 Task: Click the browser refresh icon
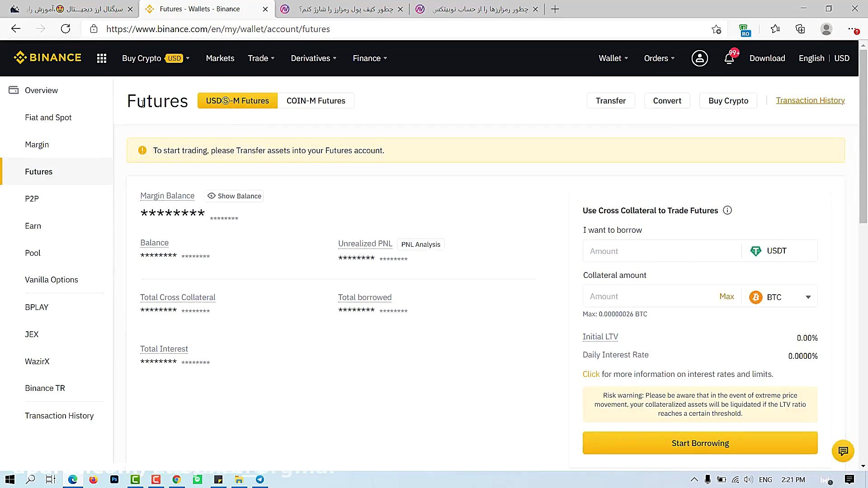pos(66,29)
